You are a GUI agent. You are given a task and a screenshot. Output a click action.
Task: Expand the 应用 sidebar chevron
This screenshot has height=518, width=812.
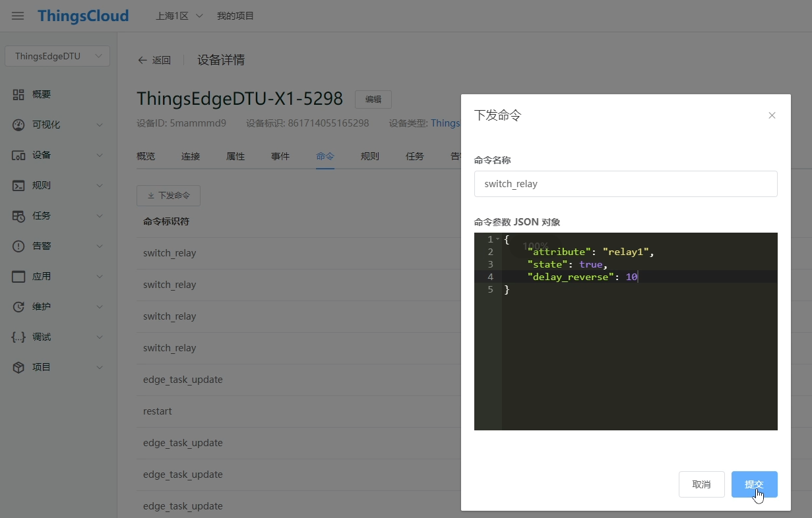pos(100,276)
